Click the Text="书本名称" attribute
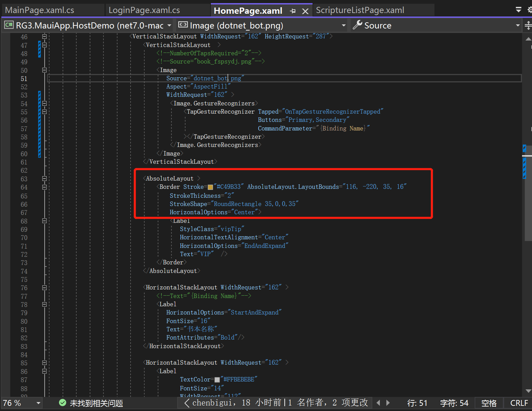The height and width of the screenshot is (411, 532). pos(192,329)
